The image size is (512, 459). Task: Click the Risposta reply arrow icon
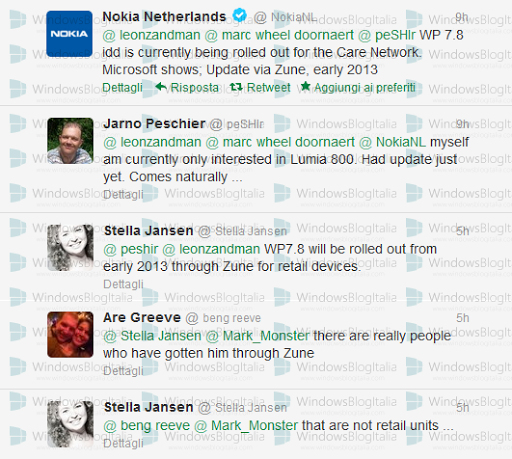pos(161,87)
